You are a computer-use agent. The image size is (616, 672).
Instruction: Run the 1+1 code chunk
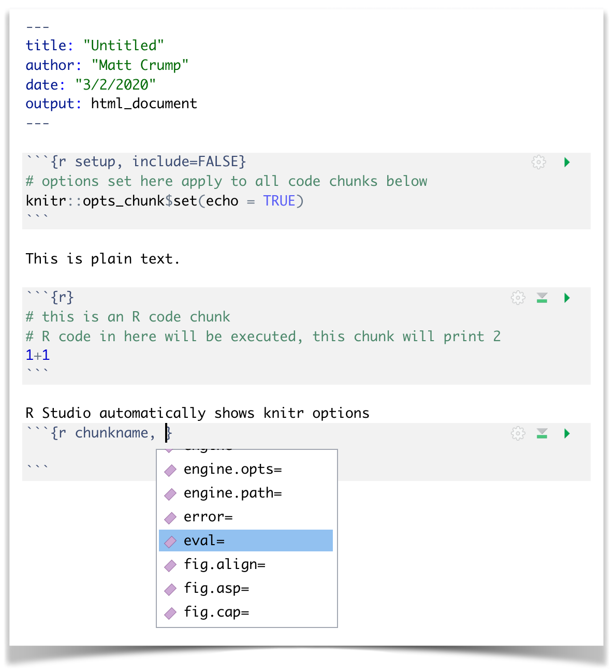(567, 298)
